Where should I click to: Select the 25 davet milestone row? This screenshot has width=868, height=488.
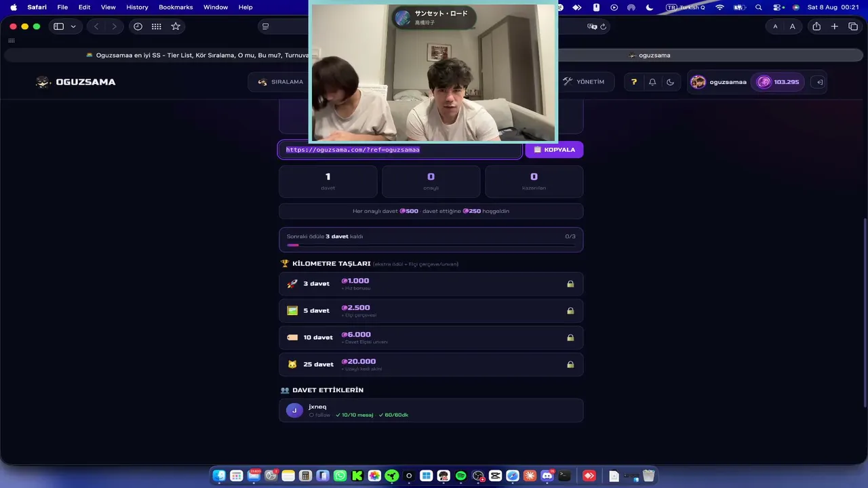(431, 365)
